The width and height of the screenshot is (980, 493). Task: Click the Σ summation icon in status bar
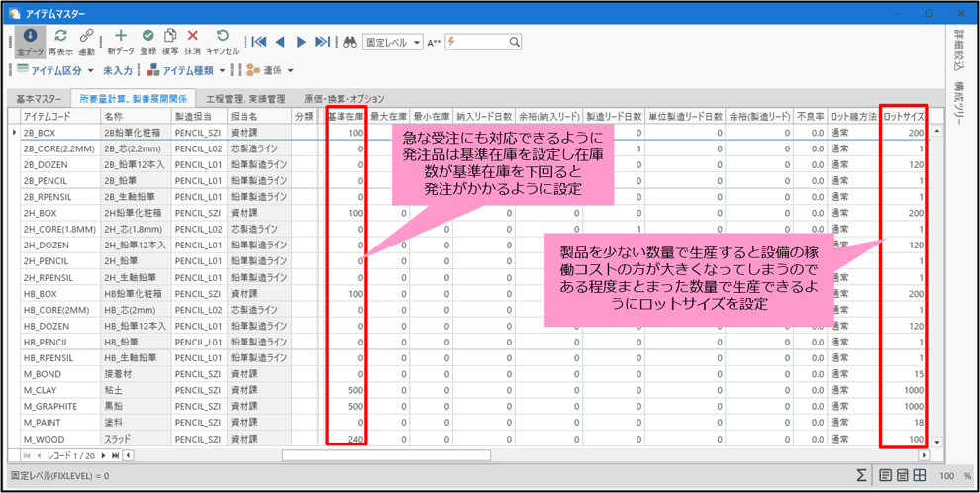coord(861,476)
